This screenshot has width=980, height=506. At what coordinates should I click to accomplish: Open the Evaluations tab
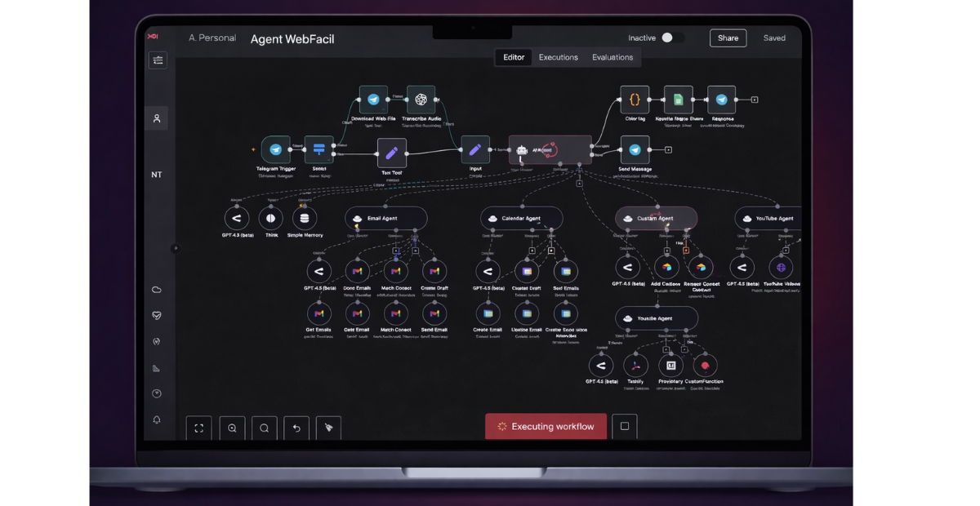pyautogui.click(x=612, y=57)
